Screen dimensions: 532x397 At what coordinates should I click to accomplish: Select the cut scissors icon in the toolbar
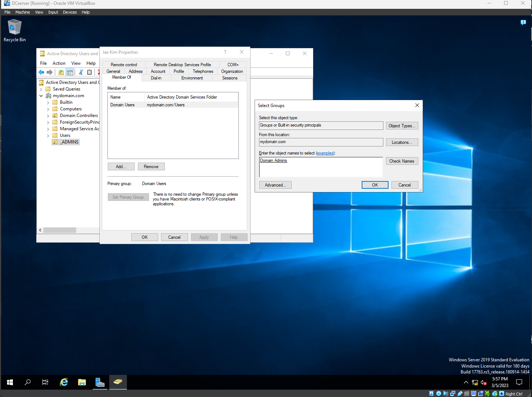(81, 72)
